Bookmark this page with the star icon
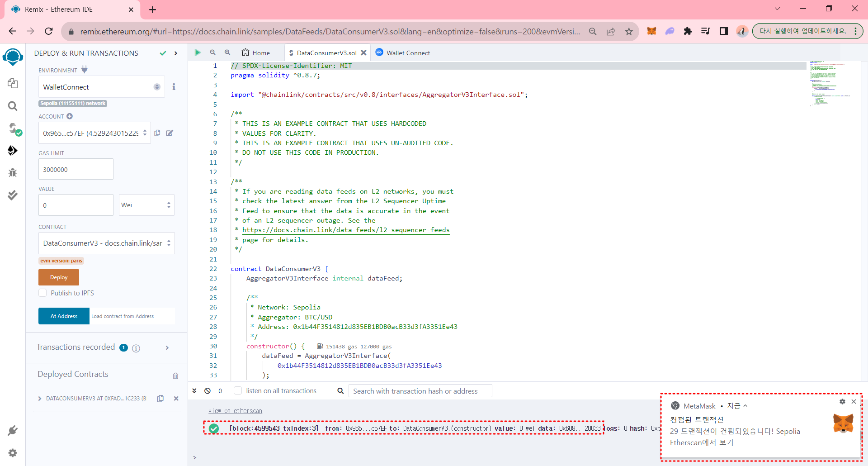Image resolution: width=868 pixels, height=466 pixels. (x=629, y=31)
